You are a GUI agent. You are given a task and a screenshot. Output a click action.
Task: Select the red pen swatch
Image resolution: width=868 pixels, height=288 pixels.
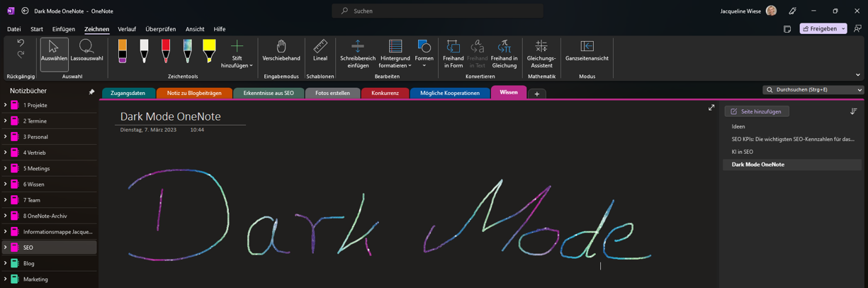tap(165, 51)
